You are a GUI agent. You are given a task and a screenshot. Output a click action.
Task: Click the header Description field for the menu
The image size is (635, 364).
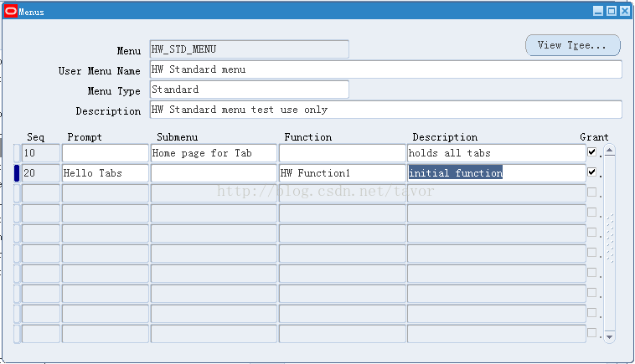click(385, 110)
